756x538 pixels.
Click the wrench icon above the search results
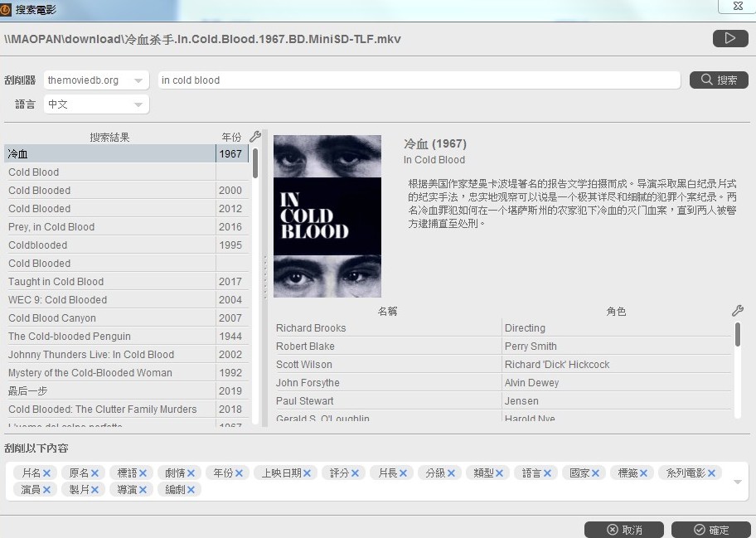(255, 137)
